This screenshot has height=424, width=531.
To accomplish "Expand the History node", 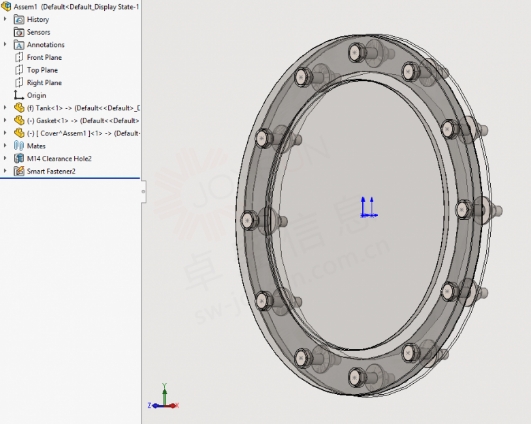I will (x=5, y=19).
